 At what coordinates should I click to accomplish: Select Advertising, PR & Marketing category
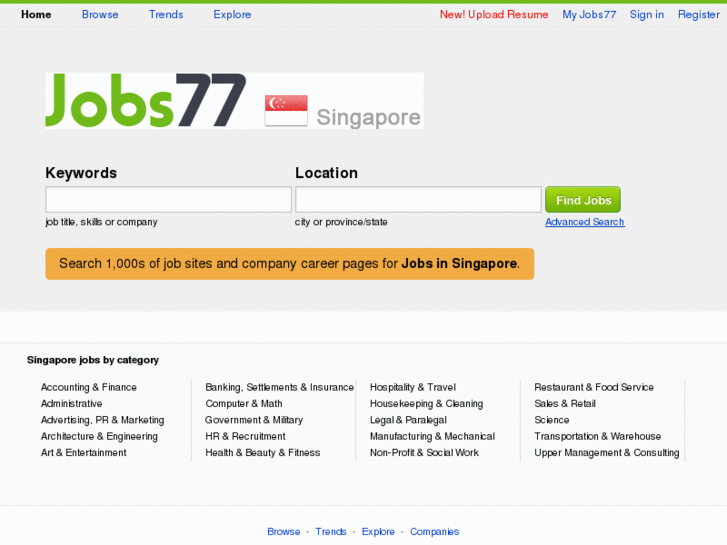[x=102, y=420]
